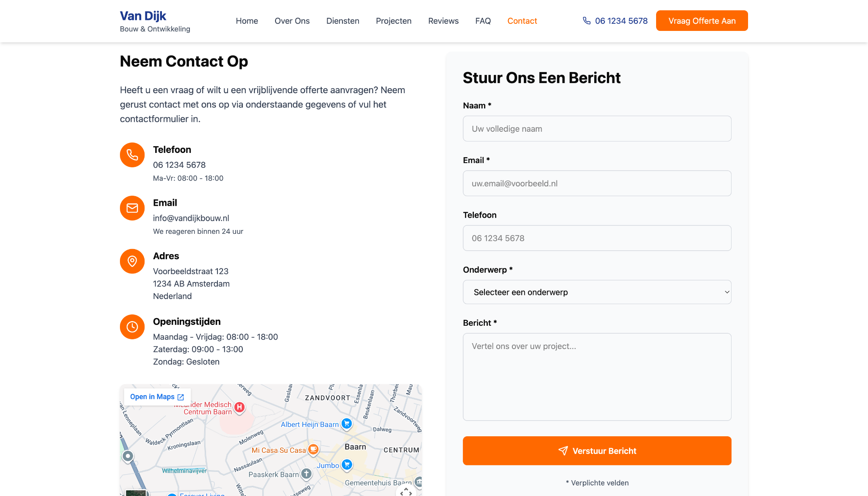Click the Jumbo shopping cart map marker
Image resolution: width=868 pixels, height=496 pixels.
point(347,465)
